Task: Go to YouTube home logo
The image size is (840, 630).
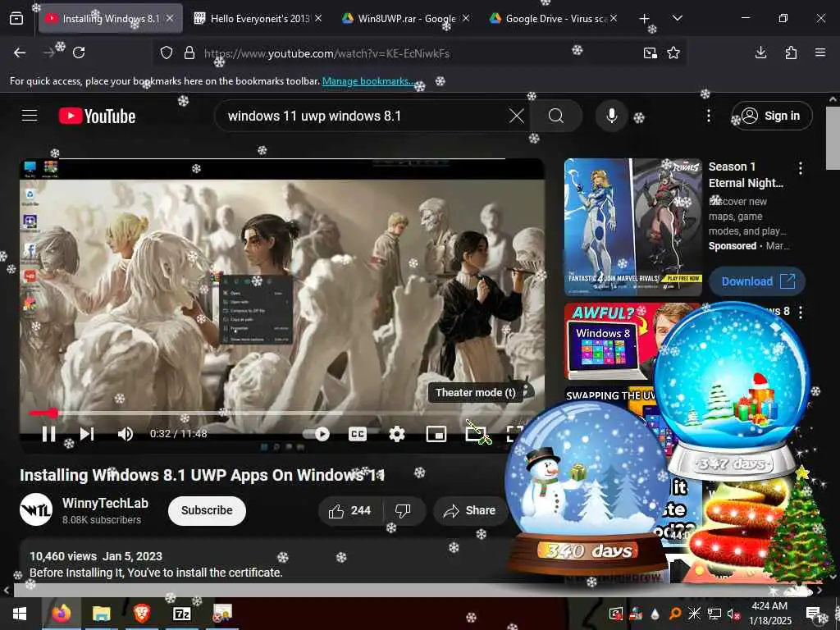Action: [x=97, y=116]
